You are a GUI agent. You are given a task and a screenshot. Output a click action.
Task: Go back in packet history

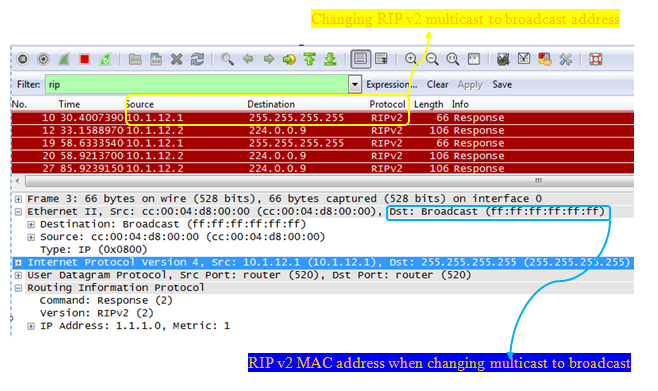click(x=248, y=59)
